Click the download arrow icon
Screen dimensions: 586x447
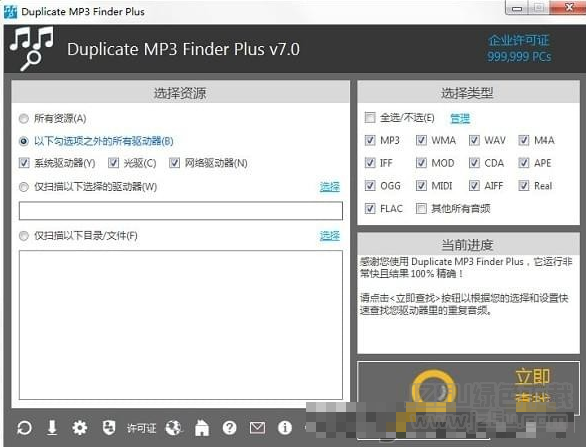[x=52, y=427]
